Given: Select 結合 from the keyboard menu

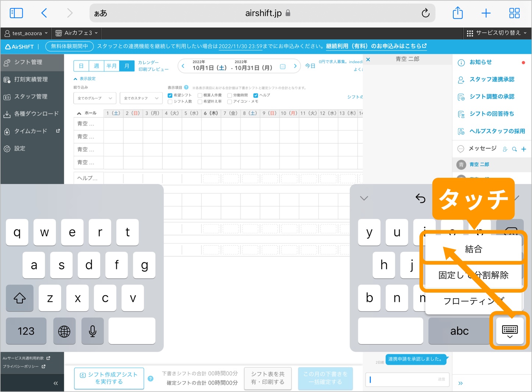Looking at the screenshot, I should 473,248.
